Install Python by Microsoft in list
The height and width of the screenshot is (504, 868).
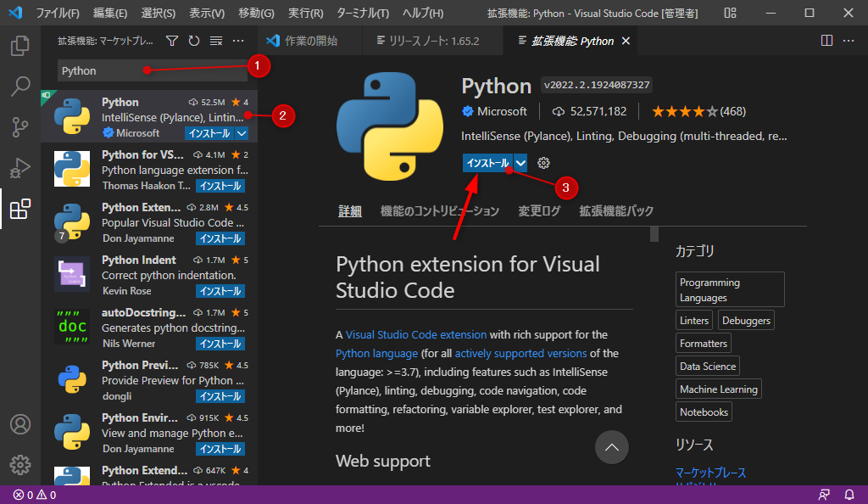coord(209,133)
